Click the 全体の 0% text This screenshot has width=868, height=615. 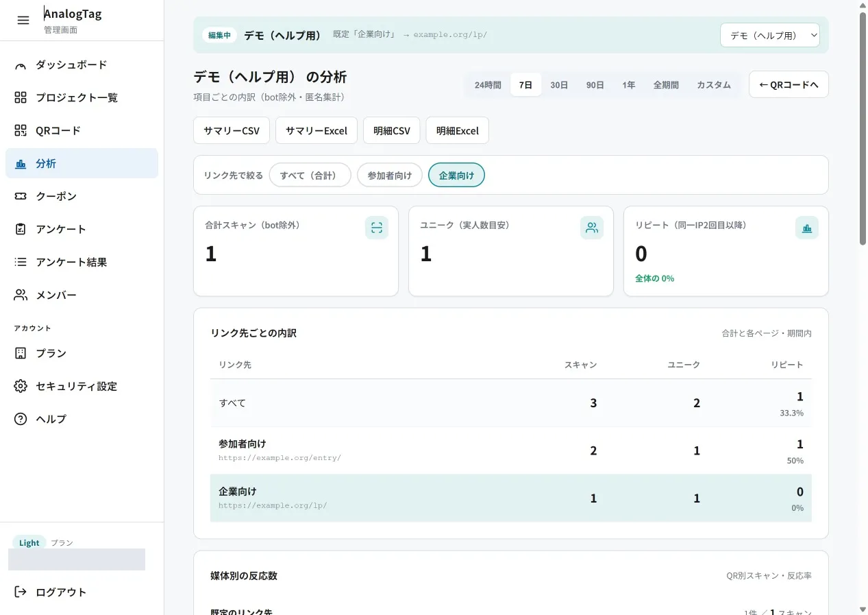[x=655, y=278]
